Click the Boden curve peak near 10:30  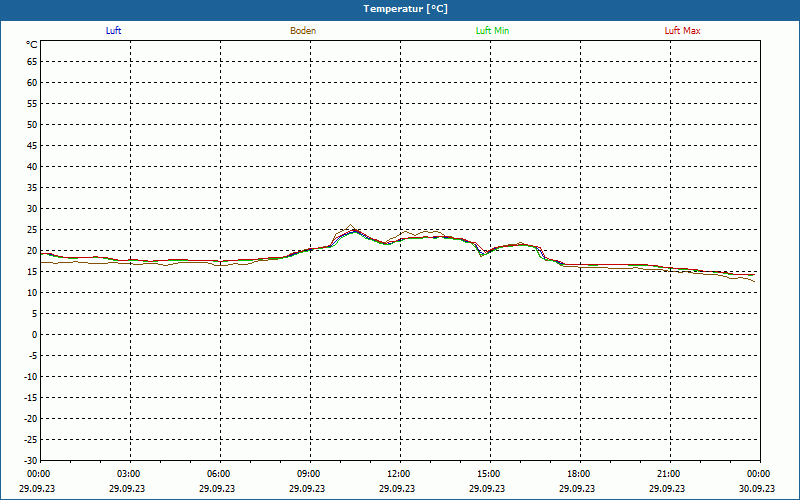click(350, 225)
